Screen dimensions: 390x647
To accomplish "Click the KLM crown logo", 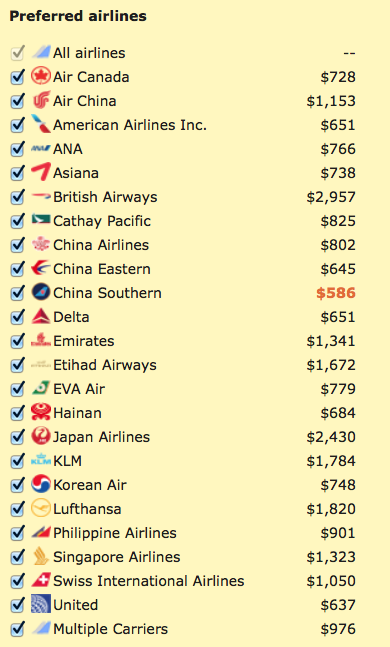I will 41,460.
